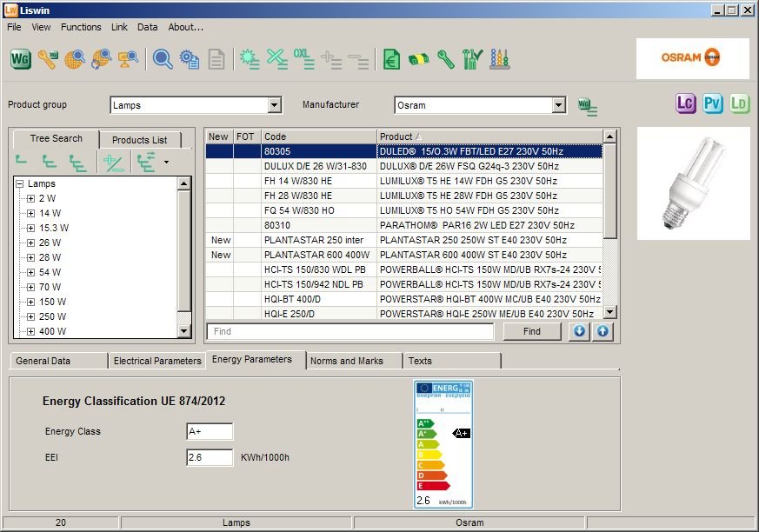This screenshot has height=532, width=759.
Task: Click the gray minus list toolbar icon
Action: click(358, 59)
